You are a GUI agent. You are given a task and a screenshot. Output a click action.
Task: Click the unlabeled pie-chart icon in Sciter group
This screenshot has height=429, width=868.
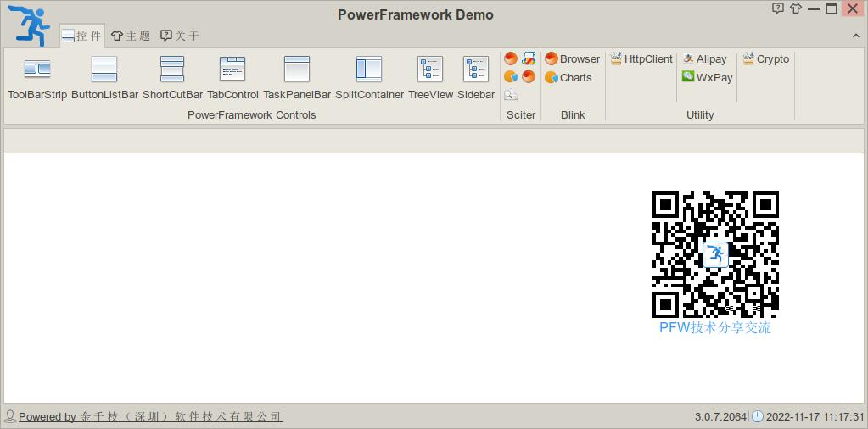tap(511, 77)
